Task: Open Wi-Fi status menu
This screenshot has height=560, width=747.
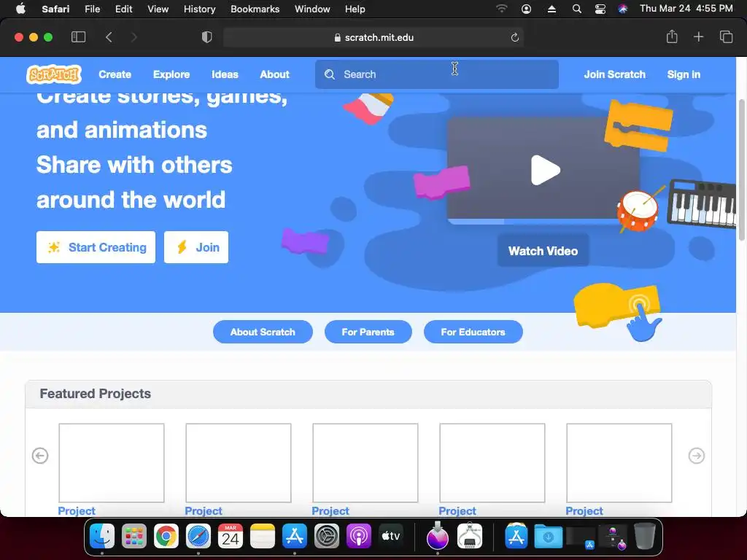Action: pos(502,9)
